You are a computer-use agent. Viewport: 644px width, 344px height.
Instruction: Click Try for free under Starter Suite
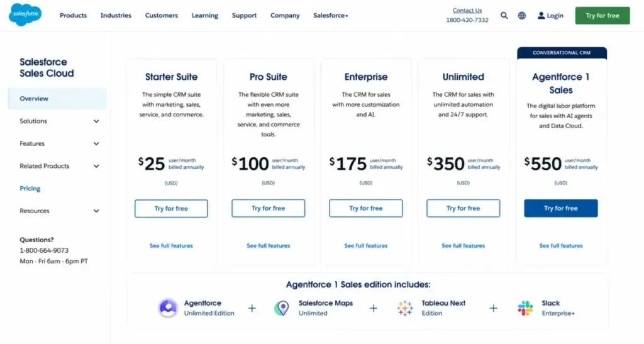pos(171,209)
